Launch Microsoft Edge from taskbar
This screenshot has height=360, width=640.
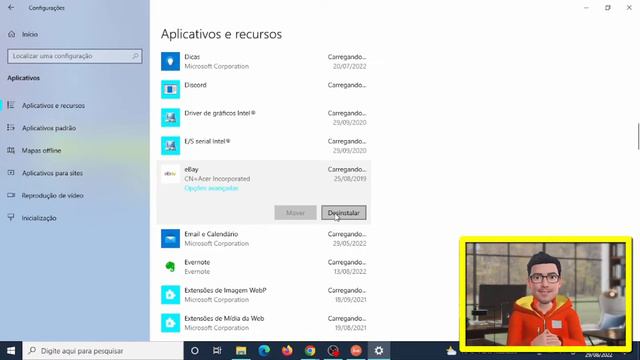click(264, 351)
